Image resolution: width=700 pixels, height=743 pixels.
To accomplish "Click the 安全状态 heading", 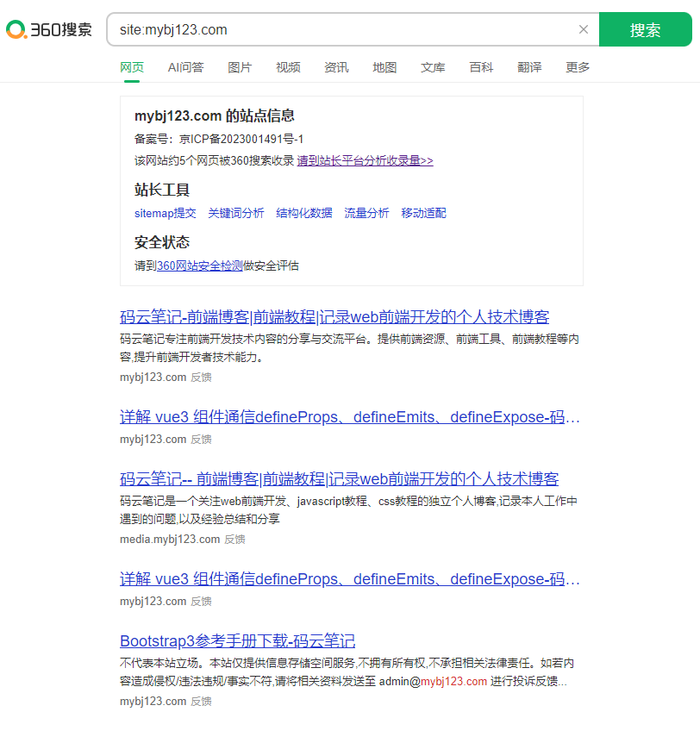I will click(x=161, y=242).
